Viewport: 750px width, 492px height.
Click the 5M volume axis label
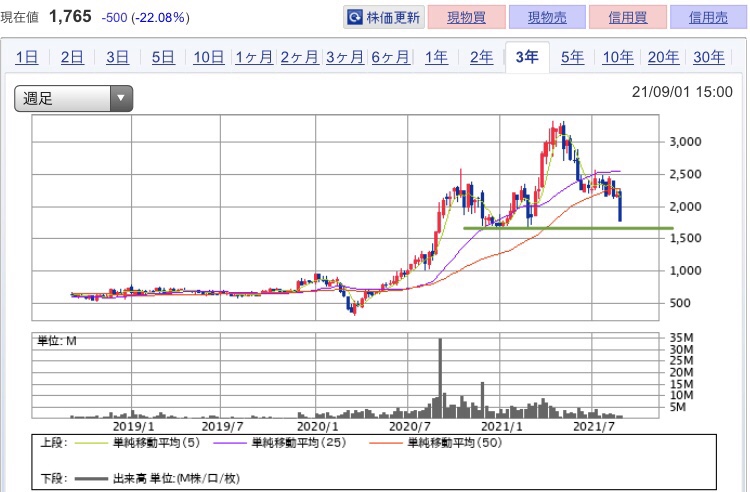tap(678, 407)
